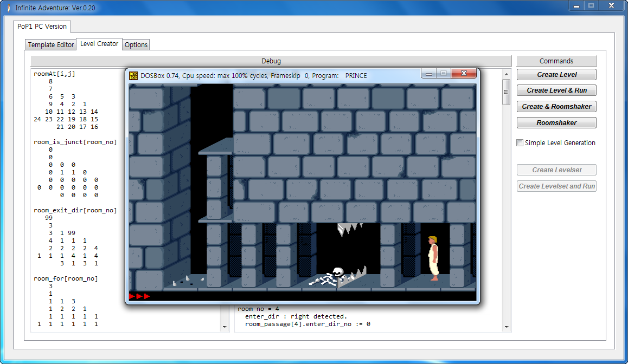This screenshot has height=364, width=628.
Task: Click the DOSBox window title text
Action: [x=253, y=76]
